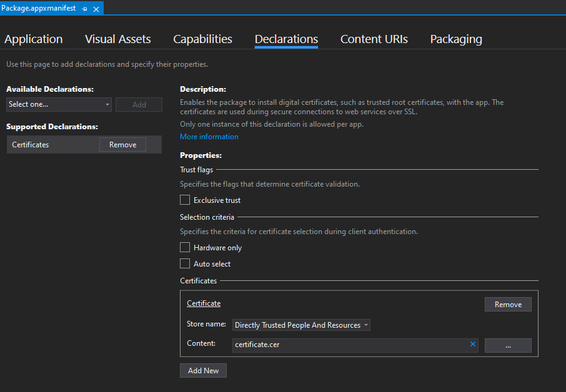Open the Packaging tab
Image resolution: width=566 pixels, height=392 pixels.
tap(456, 39)
